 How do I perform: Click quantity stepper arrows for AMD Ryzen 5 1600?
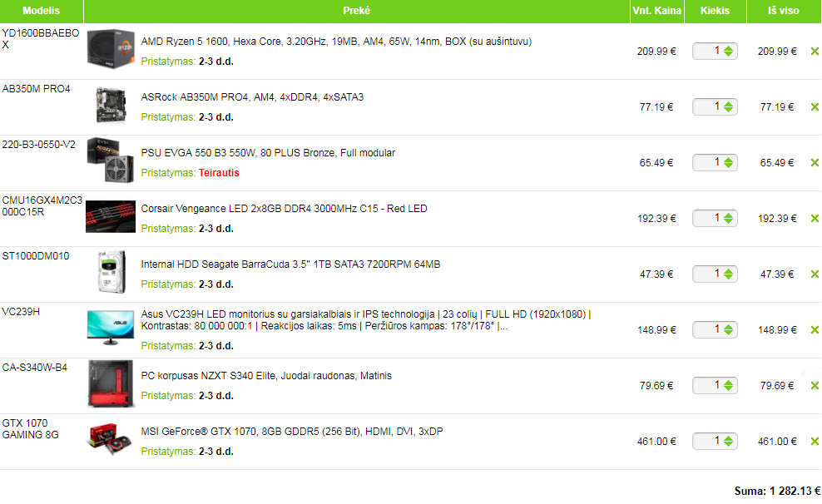coord(728,52)
